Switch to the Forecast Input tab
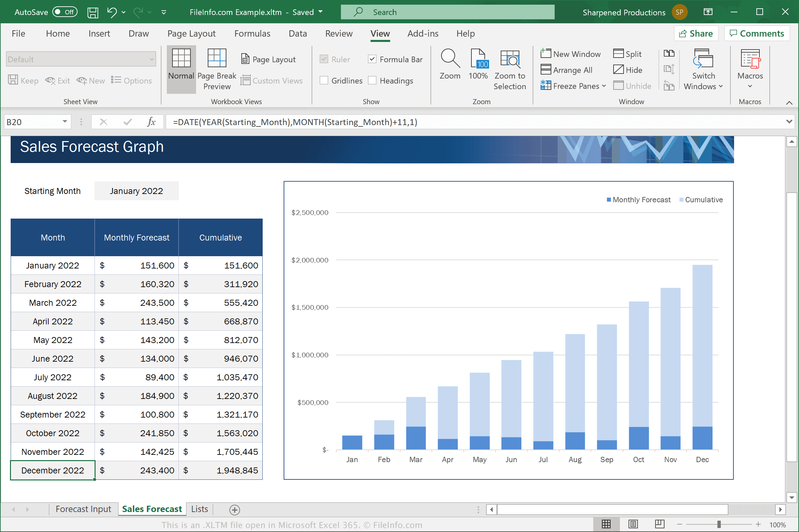The image size is (799, 532). point(83,509)
